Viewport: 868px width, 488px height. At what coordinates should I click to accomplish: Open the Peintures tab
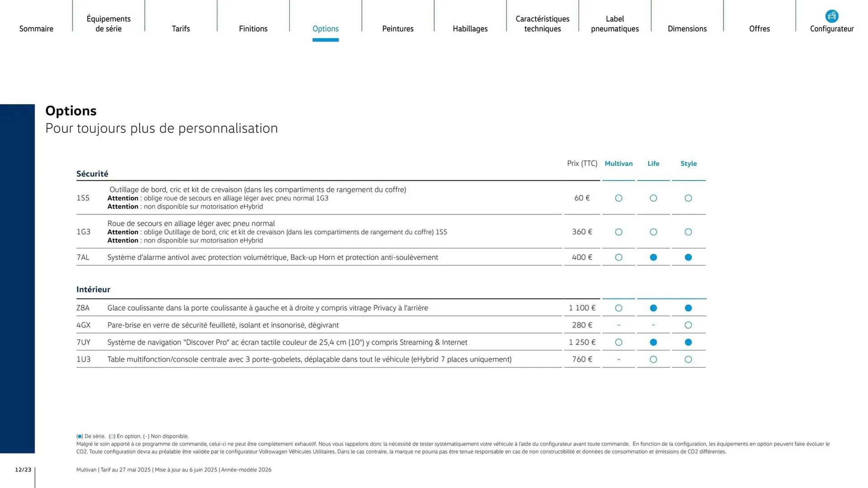(x=398, y=28)
